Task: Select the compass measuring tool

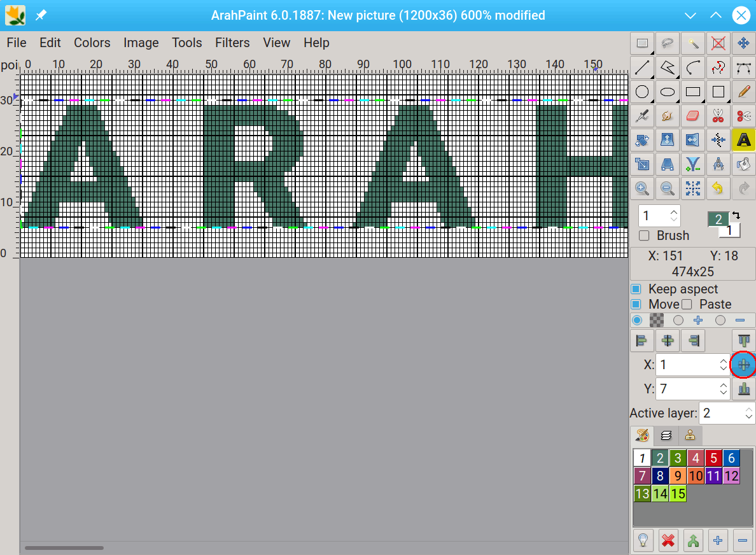Action: (x=718, y=164)
